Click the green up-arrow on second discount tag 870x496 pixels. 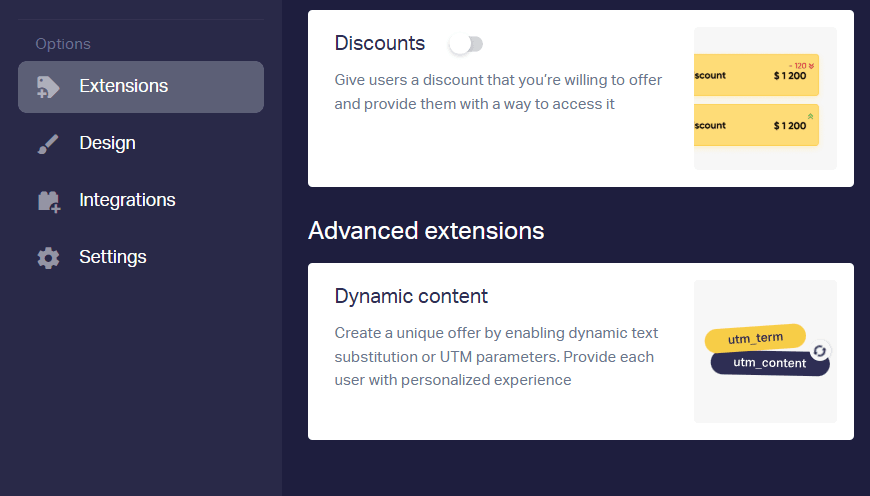click(811, 116)
